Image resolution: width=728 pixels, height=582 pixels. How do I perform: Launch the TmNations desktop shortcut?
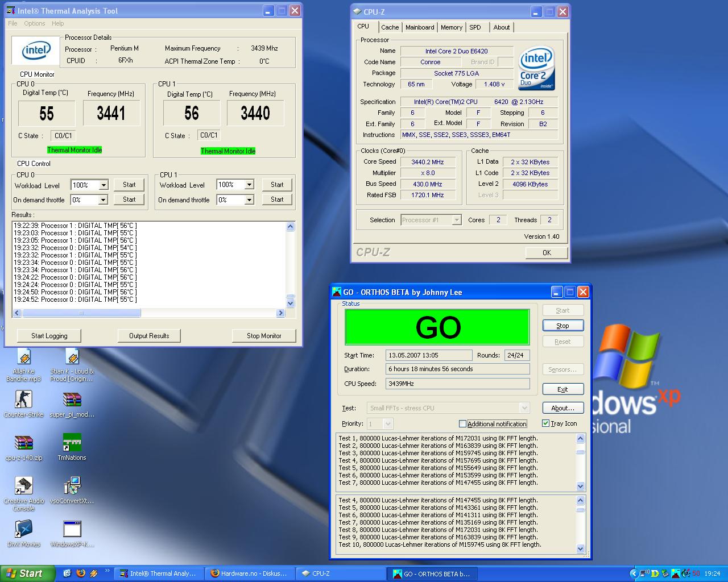[x=72, y=447]
